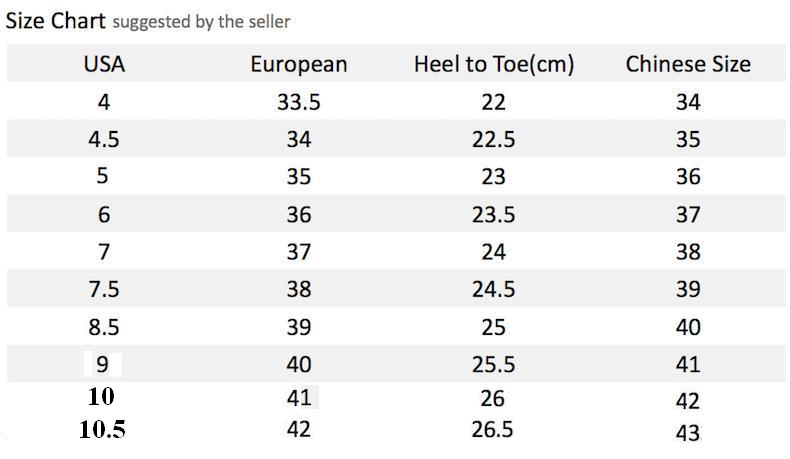Click Chinese Size 43 cell

687,433
